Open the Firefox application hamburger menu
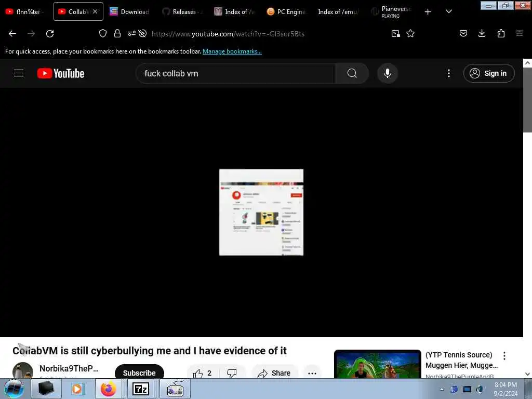 pyautogui.click(x=520, y=33)
